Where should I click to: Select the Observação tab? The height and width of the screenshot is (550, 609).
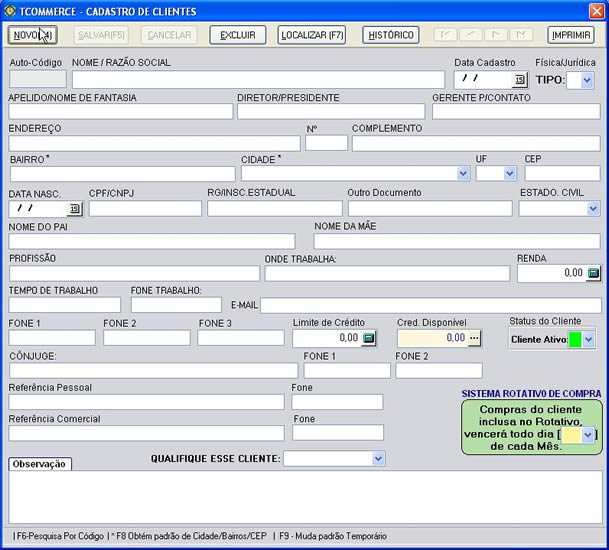click(x=40, y=464)
